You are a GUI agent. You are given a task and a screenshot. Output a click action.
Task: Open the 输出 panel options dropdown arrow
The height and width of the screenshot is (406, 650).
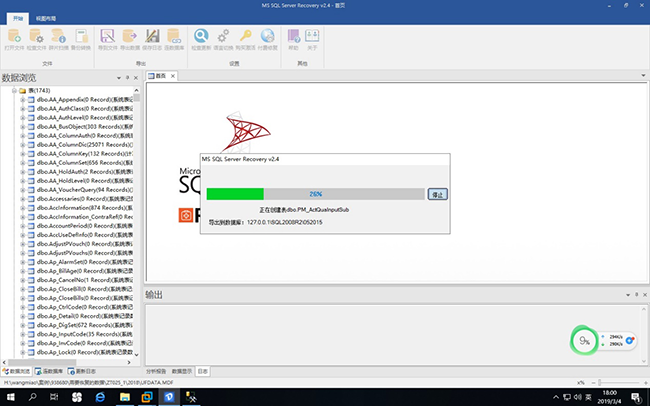pos(628,294)
